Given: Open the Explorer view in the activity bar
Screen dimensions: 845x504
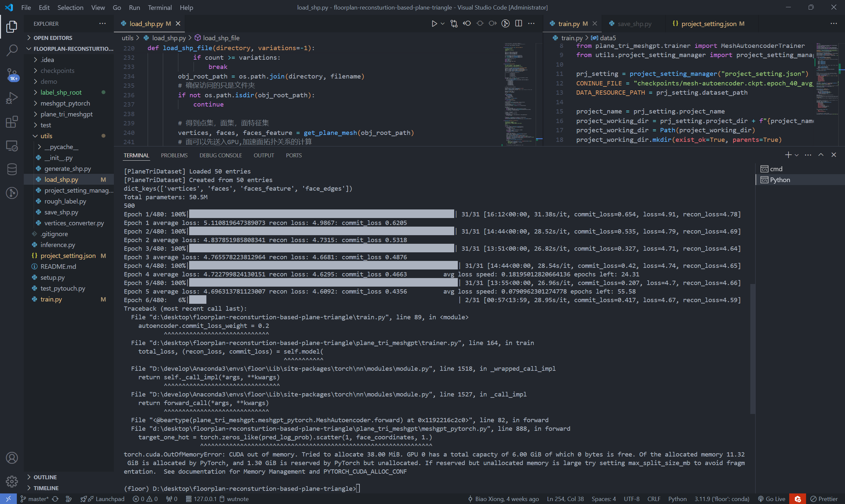Looking at the screenshot, I should click(12, 26).
